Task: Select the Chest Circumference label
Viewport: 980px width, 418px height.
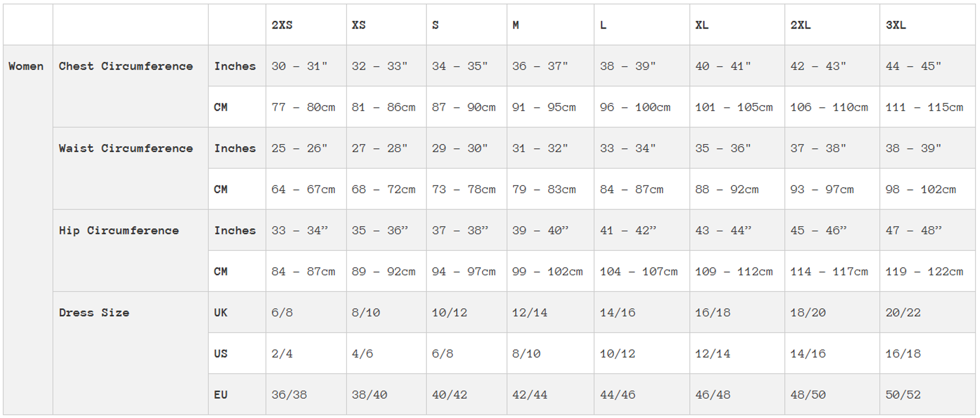Action: click(x=126, y=66)
